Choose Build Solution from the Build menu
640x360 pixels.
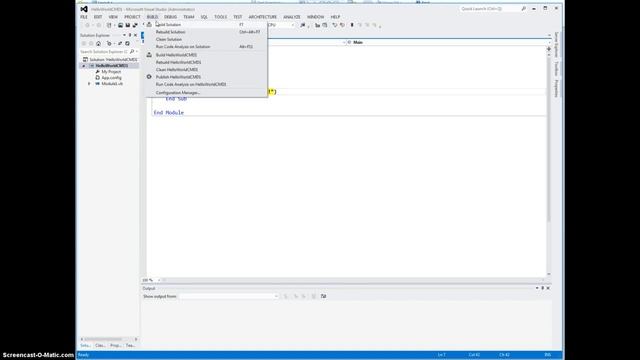click(206, 24)
